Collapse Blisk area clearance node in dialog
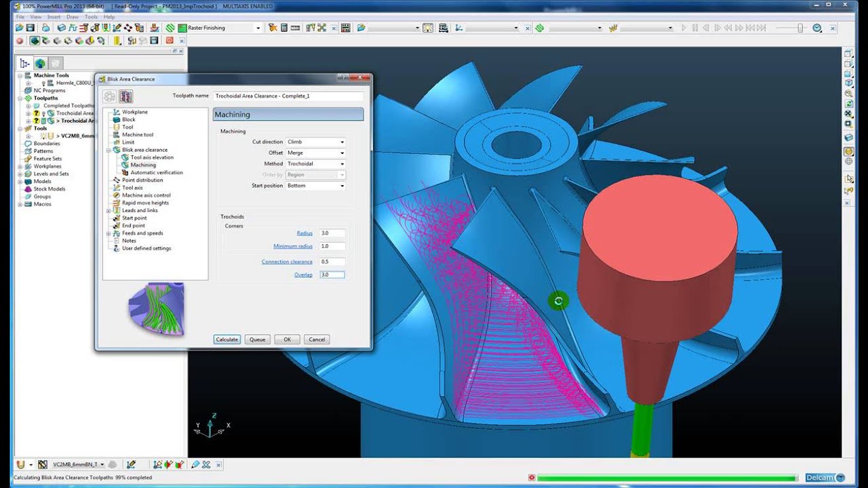This screenshot has width=868, height=488. 108,150
